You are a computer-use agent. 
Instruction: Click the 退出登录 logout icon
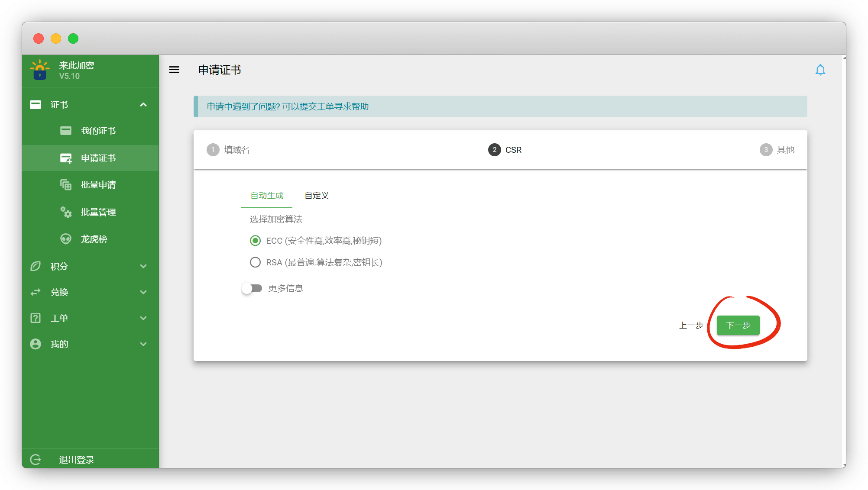point(36,460)
